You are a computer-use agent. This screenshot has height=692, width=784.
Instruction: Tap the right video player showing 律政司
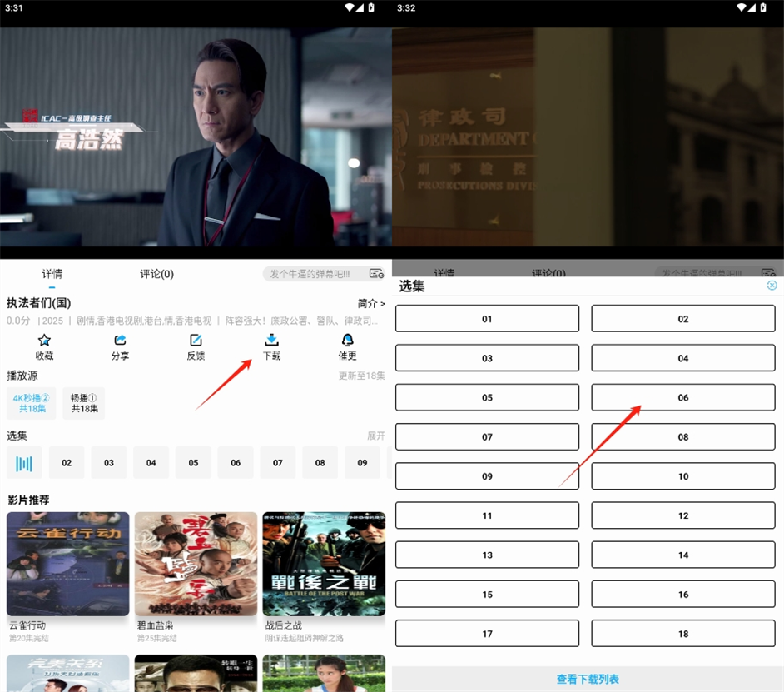click(588, 137)
